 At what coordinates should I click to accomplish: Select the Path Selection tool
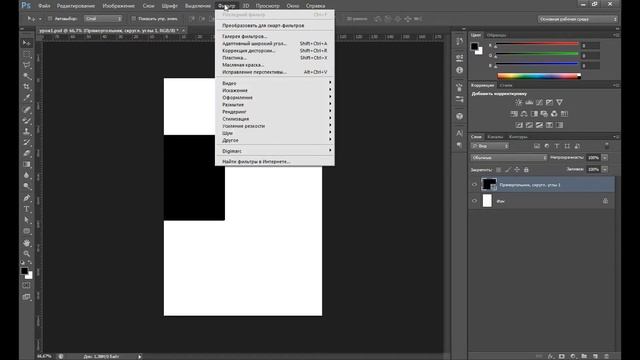[x=27, y=220]
